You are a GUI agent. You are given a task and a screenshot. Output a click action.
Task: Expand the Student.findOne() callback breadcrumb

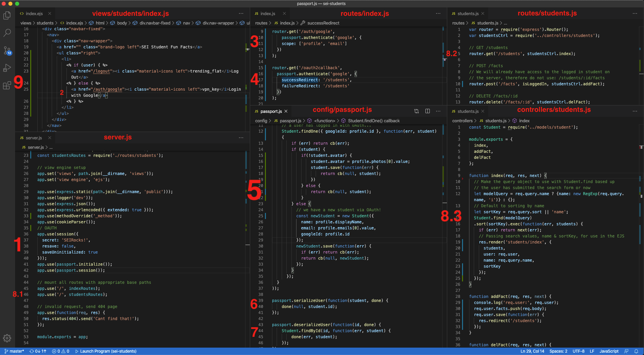[x=373, y=121]
